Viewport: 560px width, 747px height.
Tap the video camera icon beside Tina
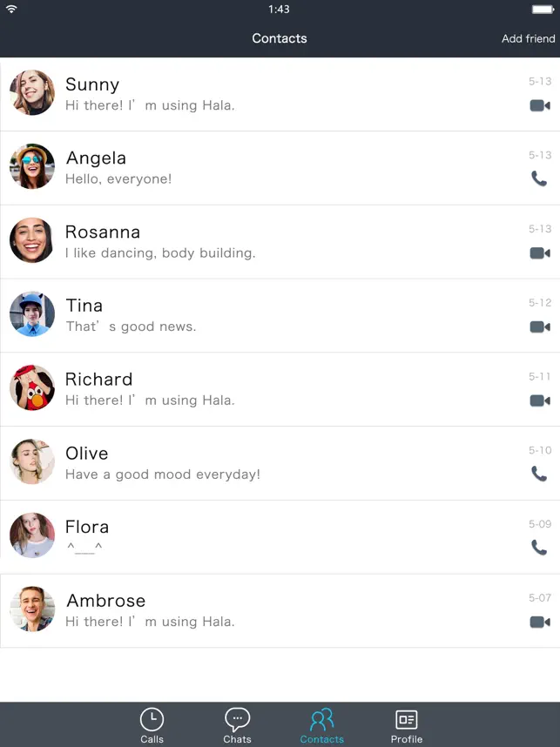pyautogui.click(x=539, y=326)
